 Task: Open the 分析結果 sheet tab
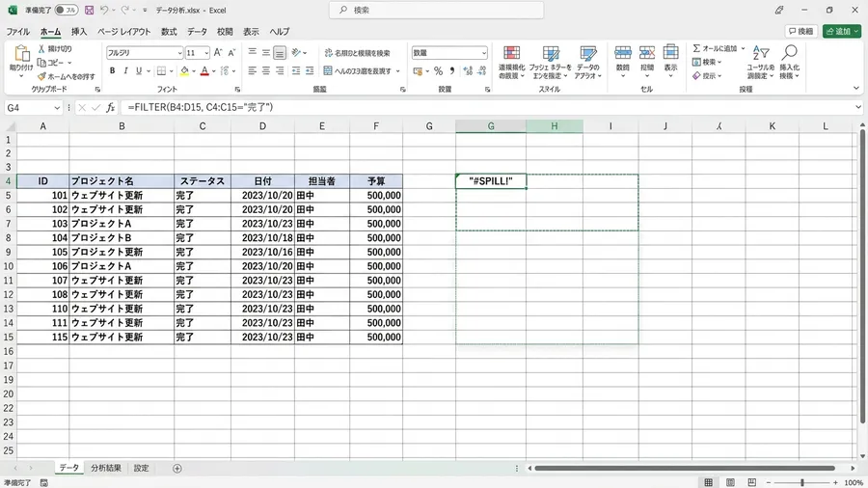(106, 468)
